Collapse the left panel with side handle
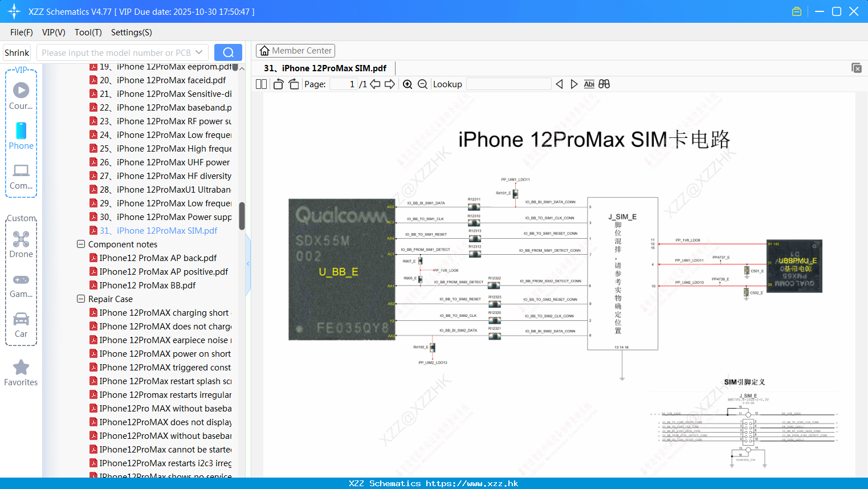Viewport: 868px width, 489px height. pyautogui.click(x=248, y=263)
